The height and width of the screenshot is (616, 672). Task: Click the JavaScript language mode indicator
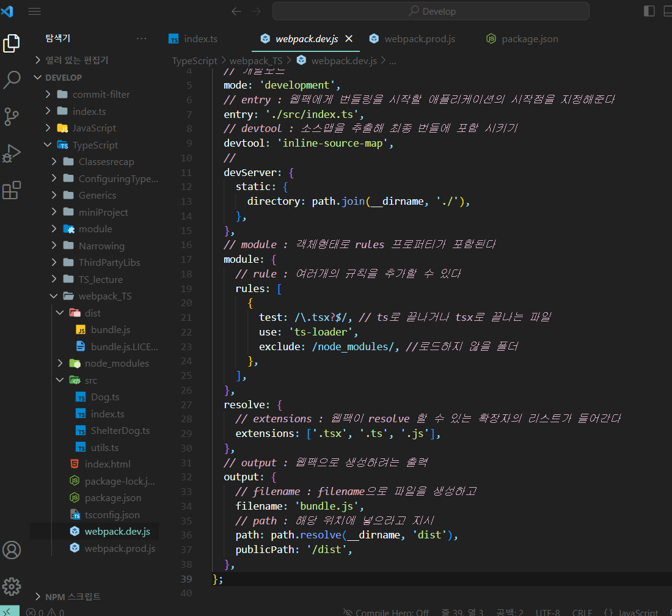635,612
